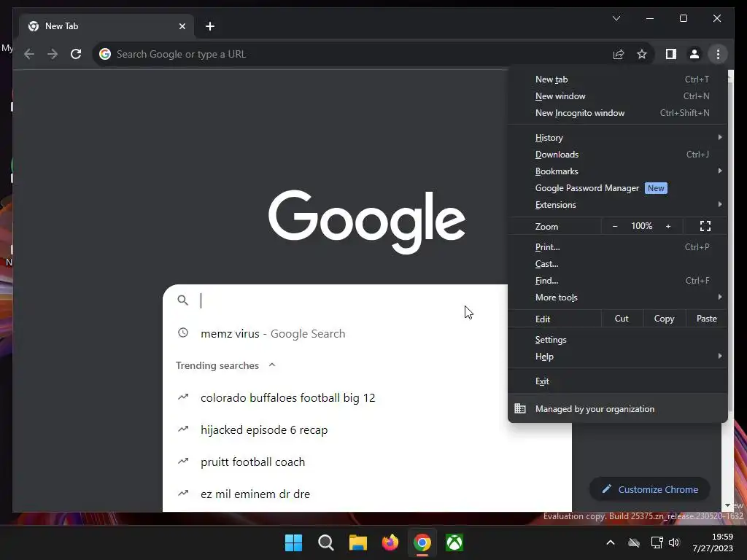The image size is (747, 560).
Task: Open Settings from the menu
Action: [618, 340]
